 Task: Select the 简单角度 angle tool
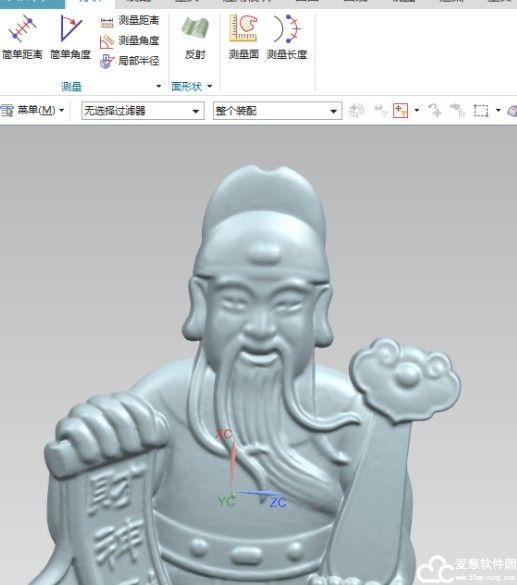pyautogui.click(x=71, y=37)
